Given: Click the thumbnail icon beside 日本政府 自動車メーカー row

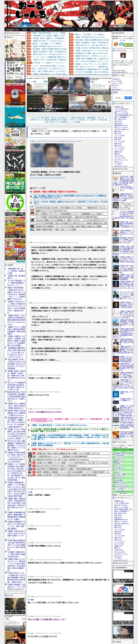Looking at the screenshot, I should point(33,226).
